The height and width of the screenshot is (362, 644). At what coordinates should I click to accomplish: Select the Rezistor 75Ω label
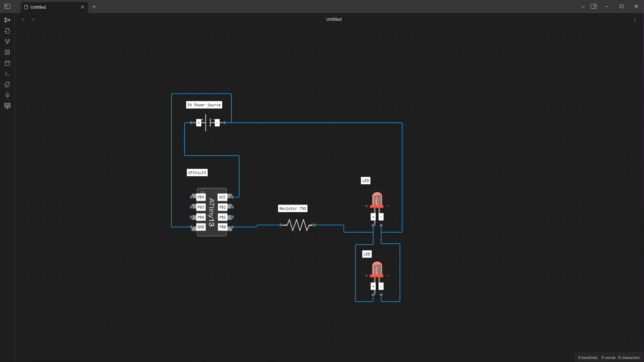(292, 208)
